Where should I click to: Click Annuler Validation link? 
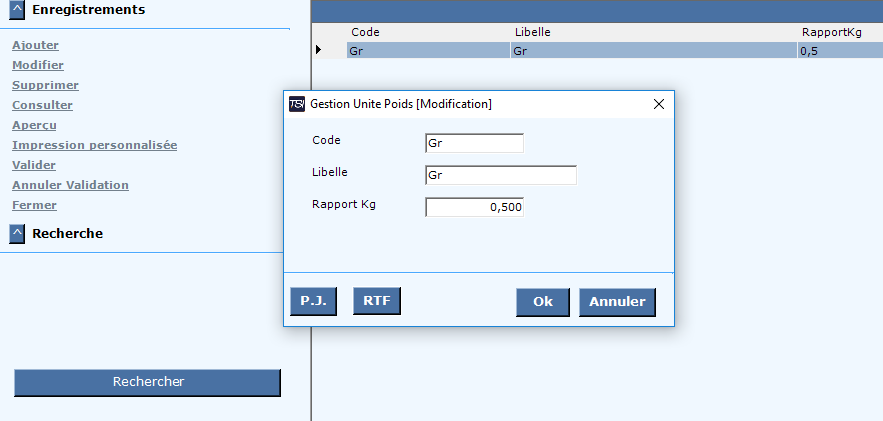pos(70,185)
